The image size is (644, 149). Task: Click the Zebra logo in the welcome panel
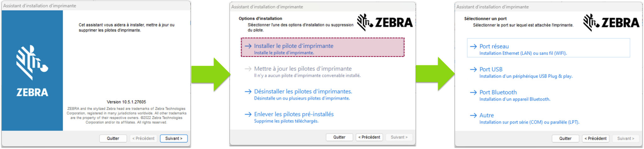[x=32, y=70]
